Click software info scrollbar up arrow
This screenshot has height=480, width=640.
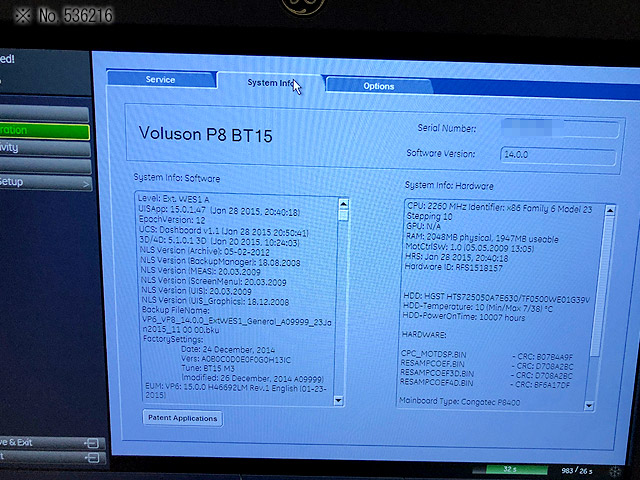(344, 204)
